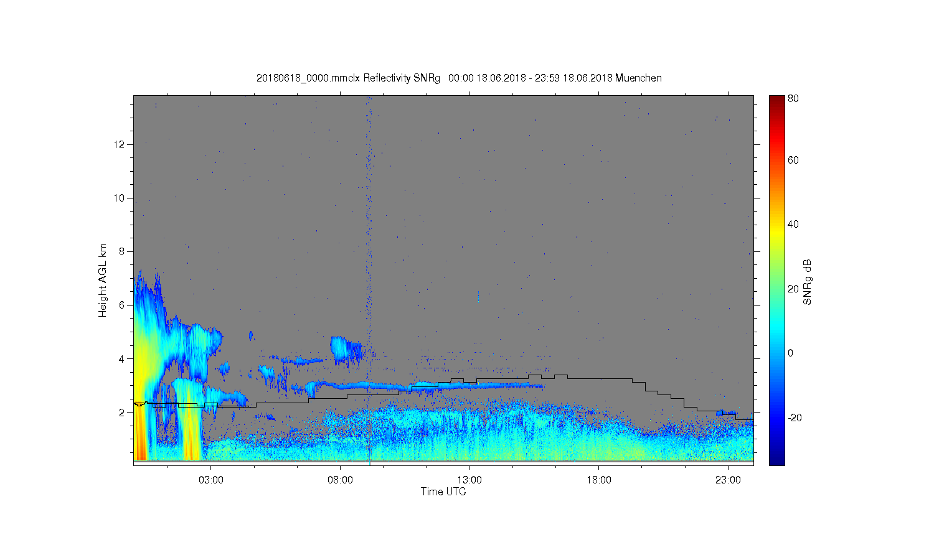Click the 'Height AGL km' axis label
The height and width of the screenshot is (560, 934).
[103, 280]
